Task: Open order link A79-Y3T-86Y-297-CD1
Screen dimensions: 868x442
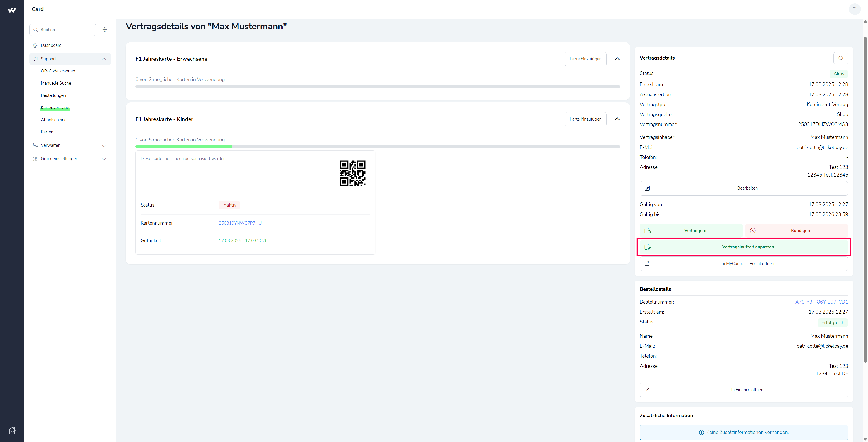Action: tap(821, 302)
